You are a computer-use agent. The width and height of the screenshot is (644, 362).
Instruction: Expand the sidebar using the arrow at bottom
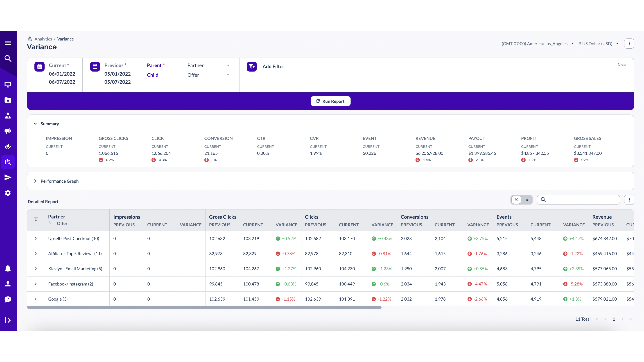8,320
